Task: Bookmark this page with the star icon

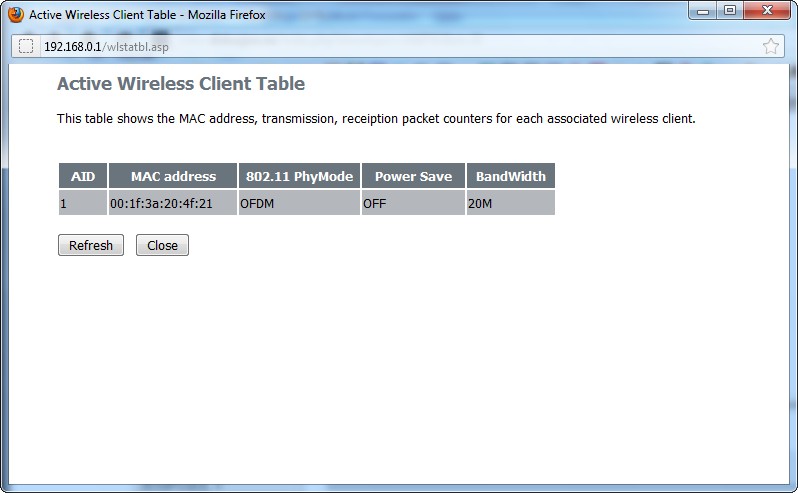Action: pyautogui.click(x=771, y=46)
